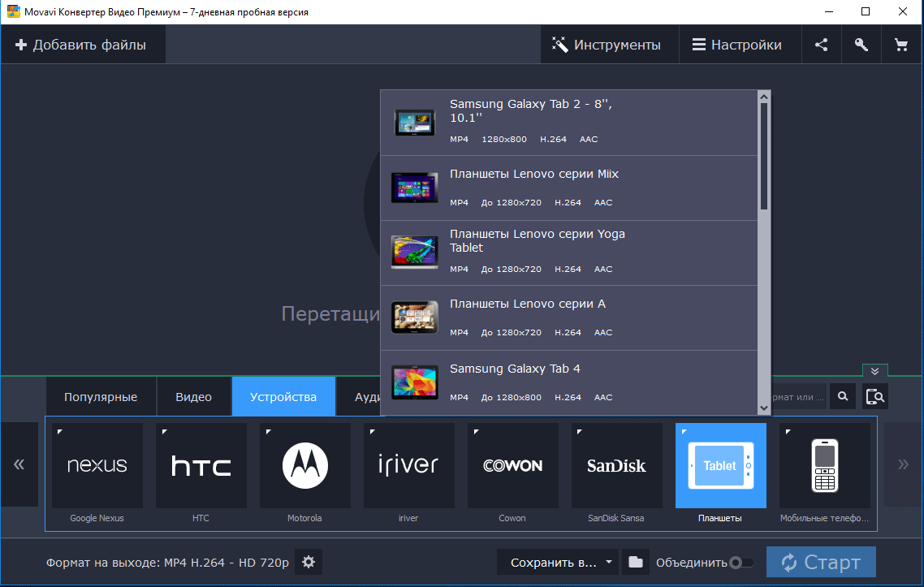Image resolution: width=924 pixels, height=587 pixels.
Task: Maximize the Movavi window
Action: point(866,12)
